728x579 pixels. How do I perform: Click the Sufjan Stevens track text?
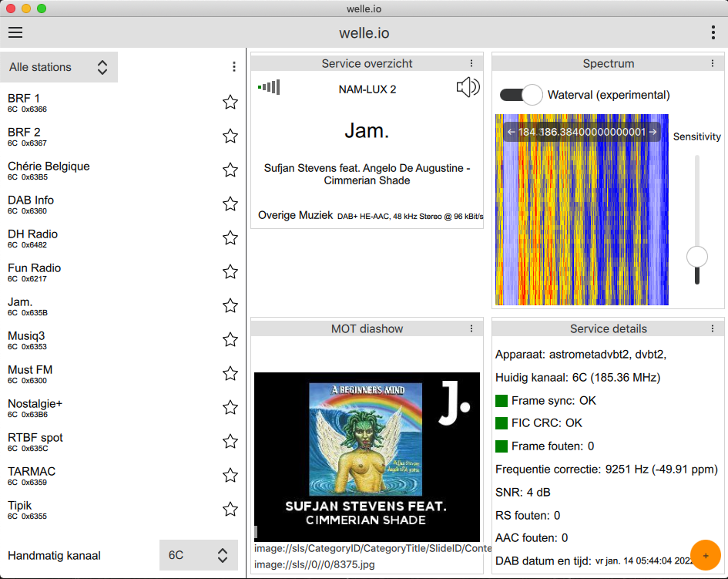click(x=367, y=174)
